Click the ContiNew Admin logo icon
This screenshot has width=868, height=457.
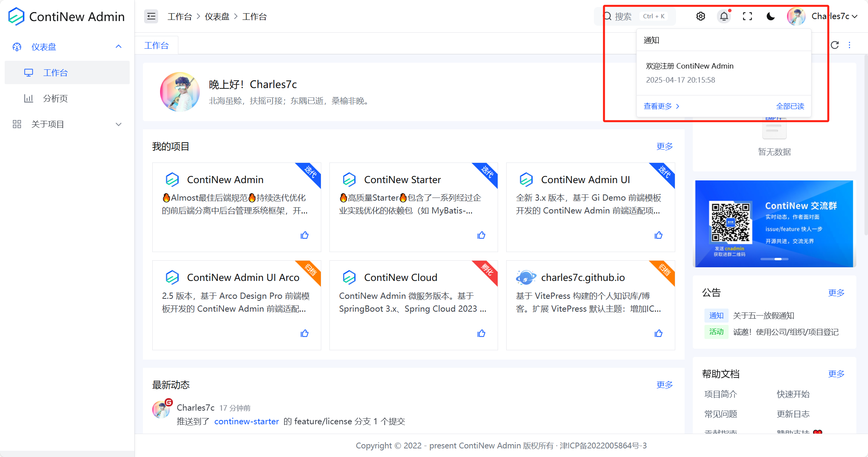pos(16,16)
